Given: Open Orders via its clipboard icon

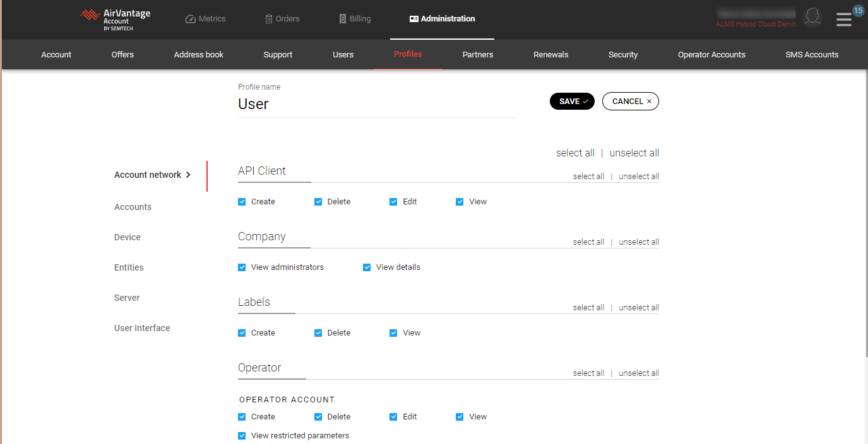Looking at the screenshot, I should [269, 19].
